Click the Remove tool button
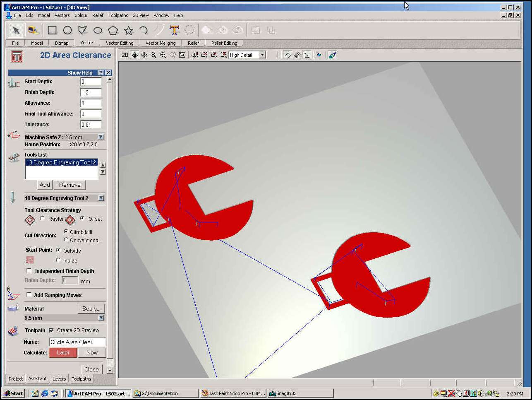Image resolution: width=532 pixels, height=400 pixels. [69, 185]
